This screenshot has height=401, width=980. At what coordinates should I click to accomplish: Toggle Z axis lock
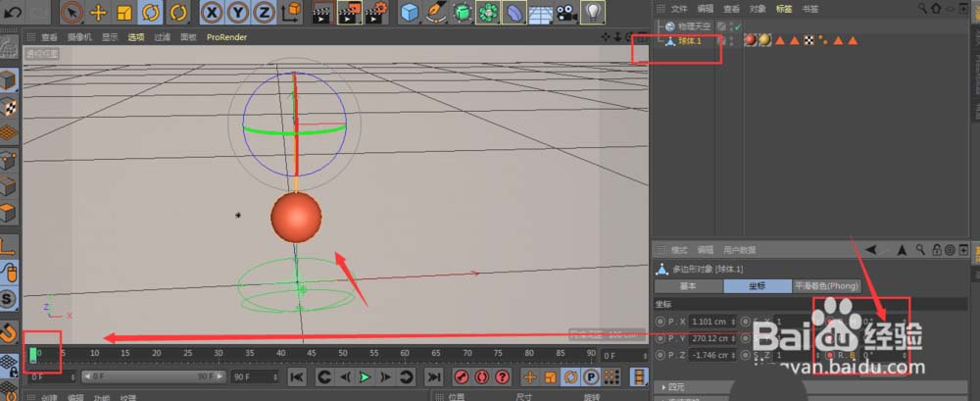[264, 13]
